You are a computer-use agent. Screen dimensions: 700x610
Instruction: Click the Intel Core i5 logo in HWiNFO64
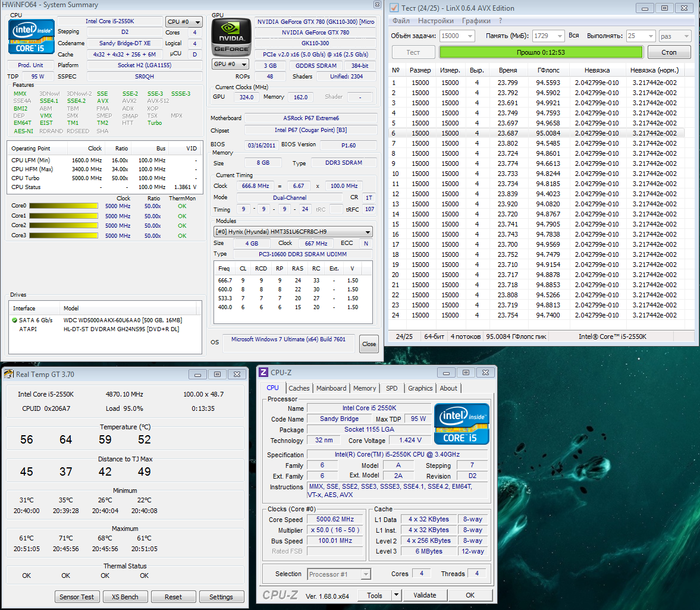32,36
